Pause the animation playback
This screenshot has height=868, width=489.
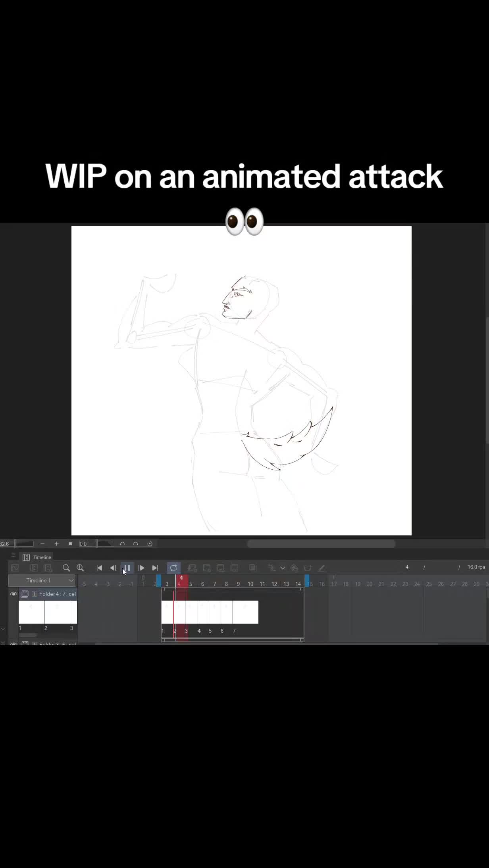tap(127, 568)
